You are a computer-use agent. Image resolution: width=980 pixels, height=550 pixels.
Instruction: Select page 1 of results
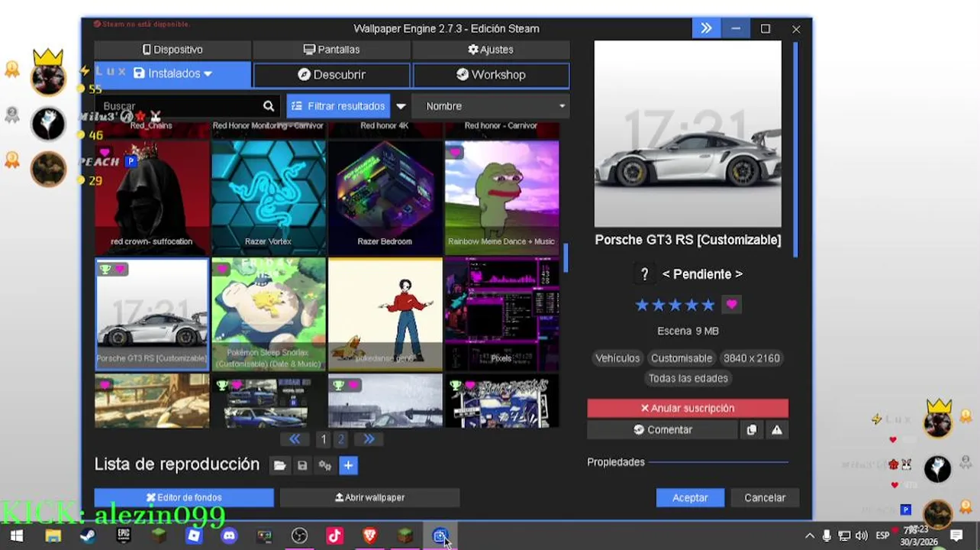pyautogui.click(x=324, y=439)
